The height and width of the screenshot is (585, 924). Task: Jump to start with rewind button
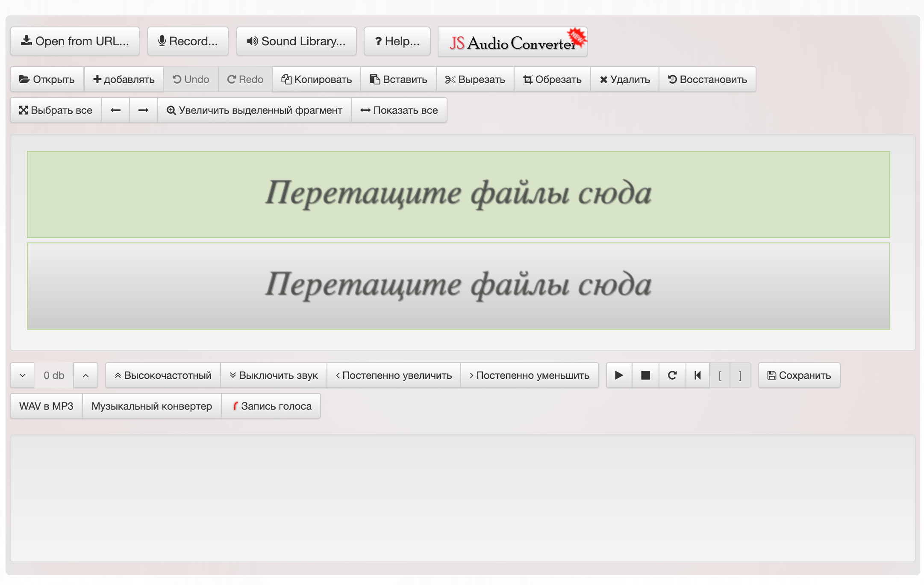698,375
